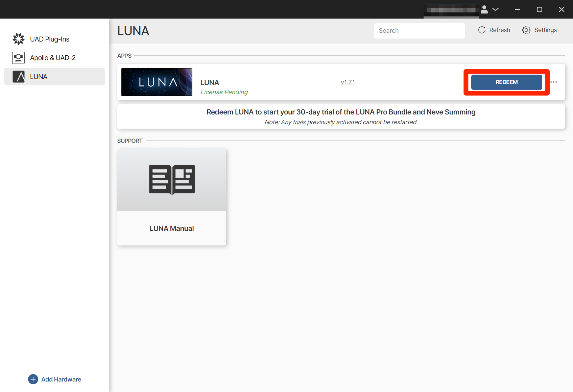The height and width of the screenshot is (392, 573).
Task: Redeem the LUNA license
Action: coord(506,82)
